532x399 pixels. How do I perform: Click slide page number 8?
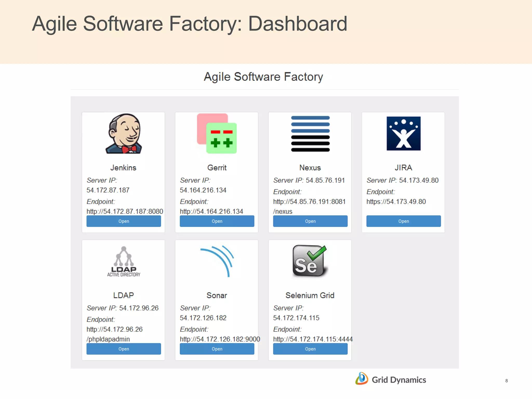(x=507, y=381)
